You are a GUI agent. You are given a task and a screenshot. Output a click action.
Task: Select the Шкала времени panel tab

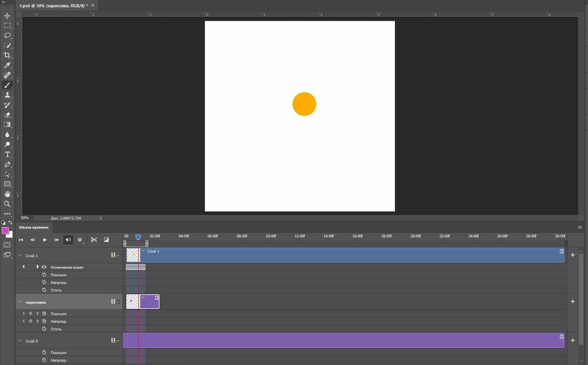coord(34,228)
